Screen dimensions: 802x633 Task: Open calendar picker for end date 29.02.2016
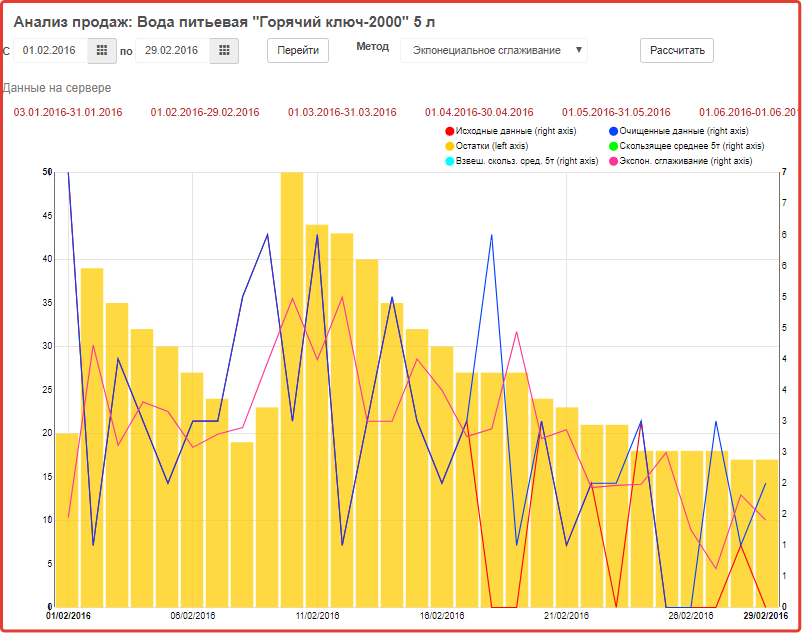coord(224,51)
